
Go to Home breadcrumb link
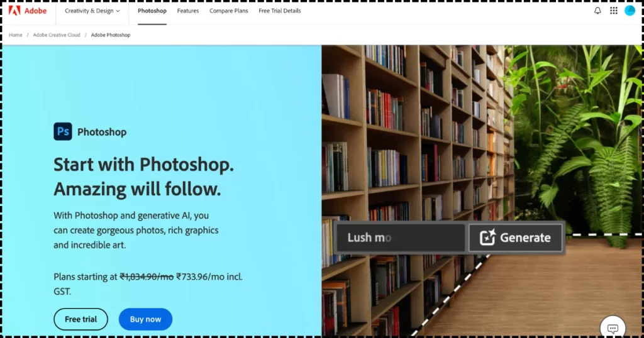point(16,35)
